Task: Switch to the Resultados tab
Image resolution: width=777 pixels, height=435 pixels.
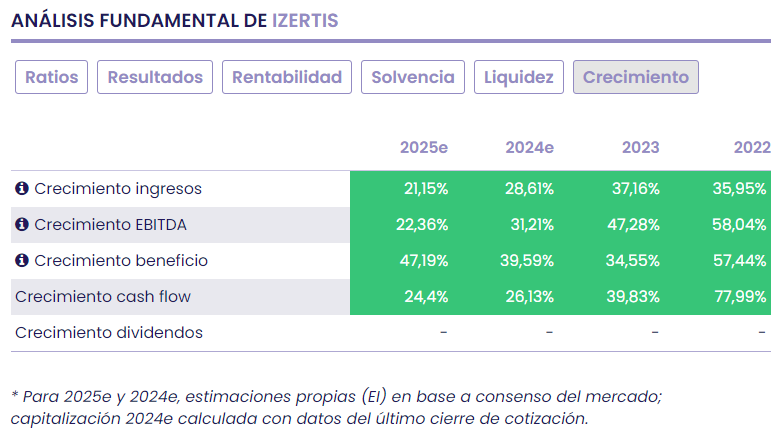Action: coord(155,77)
